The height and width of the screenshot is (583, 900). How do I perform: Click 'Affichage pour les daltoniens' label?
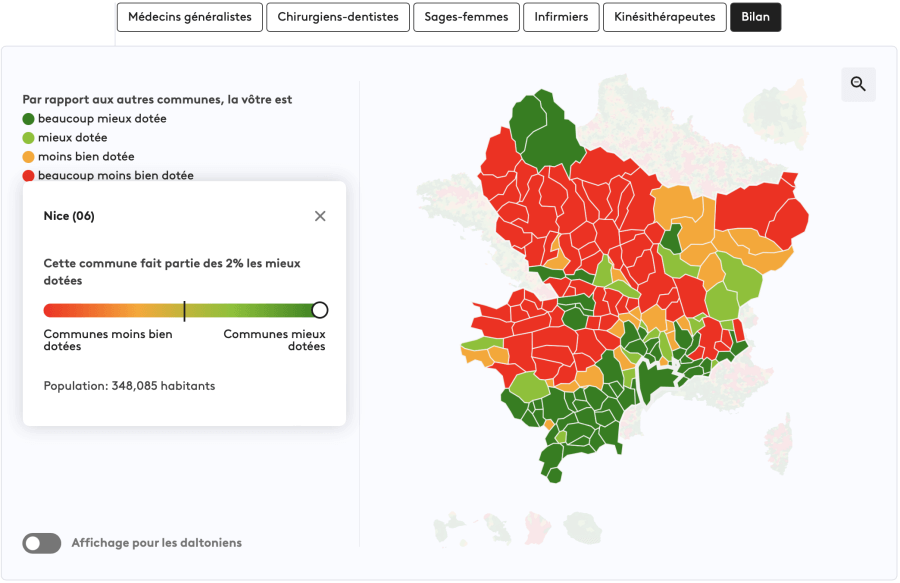click(157, 543)
